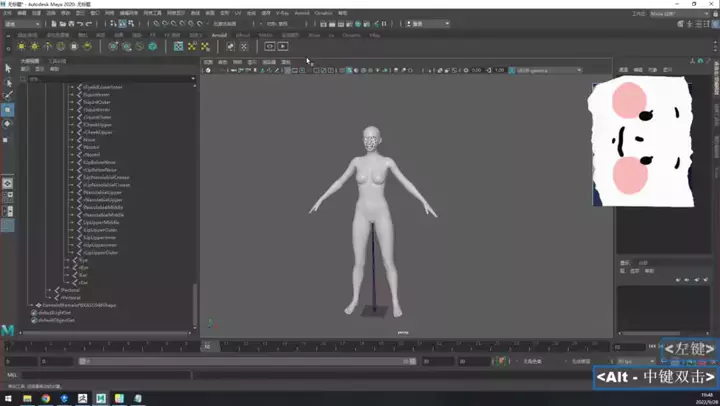Screen dimensions: 720x406
Task: Click the first Arnold light shelf icon
Action: click(x=21, y=46)
